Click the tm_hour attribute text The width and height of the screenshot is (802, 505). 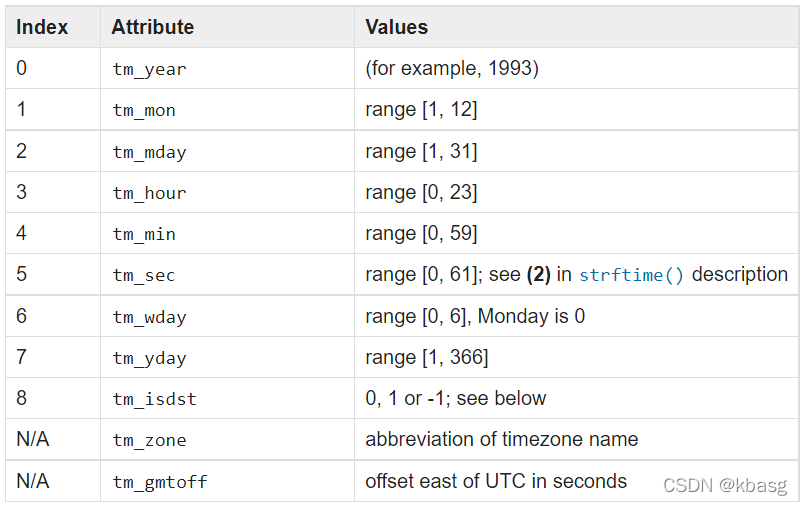click(149, 193)
